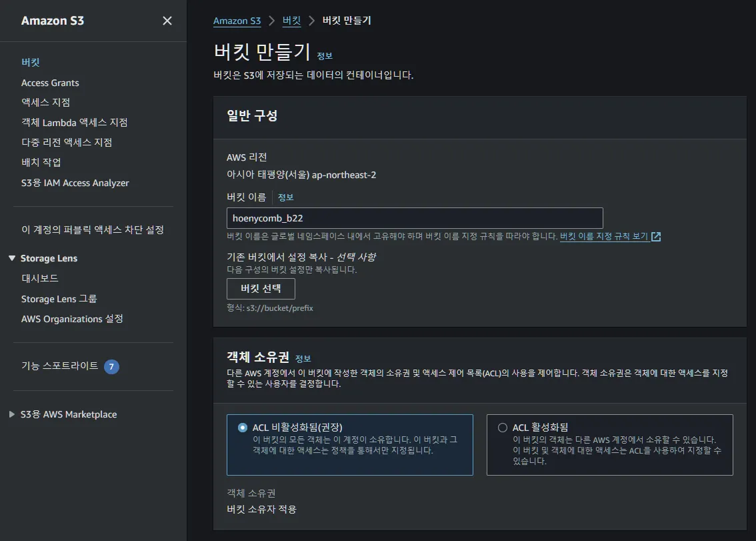Viewport: 756px width, 541px height.
Task: Go to 배치 작업 in the sidebar
Action: point(41,162)
